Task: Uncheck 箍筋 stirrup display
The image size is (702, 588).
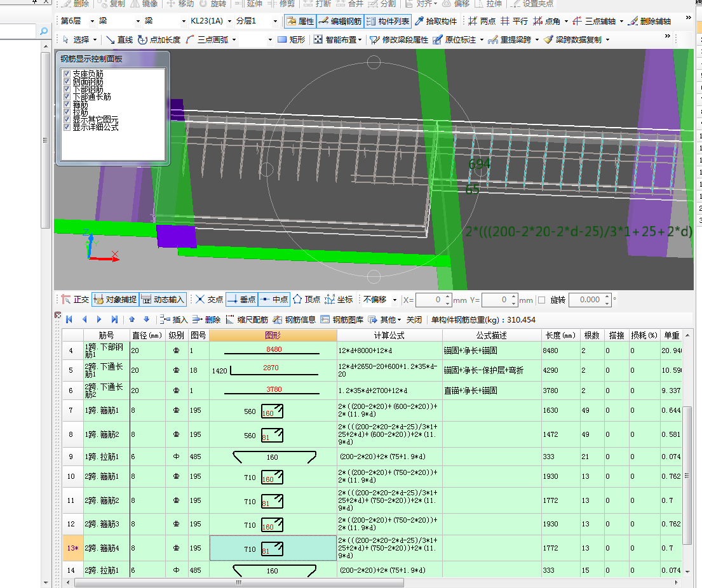Action: tap(67, 104)
